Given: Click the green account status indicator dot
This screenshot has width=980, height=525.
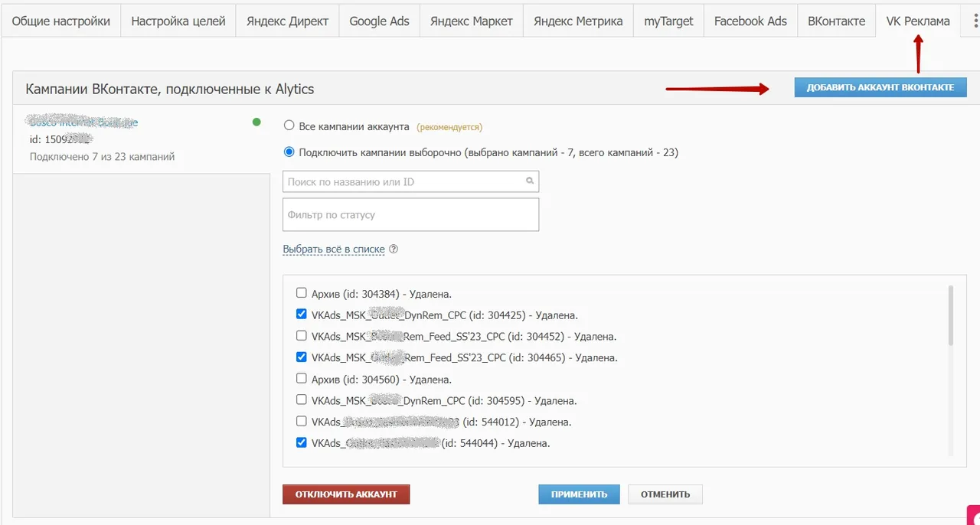Looking at the screenshot, I should pyautogui.click(x=256, y=122).
